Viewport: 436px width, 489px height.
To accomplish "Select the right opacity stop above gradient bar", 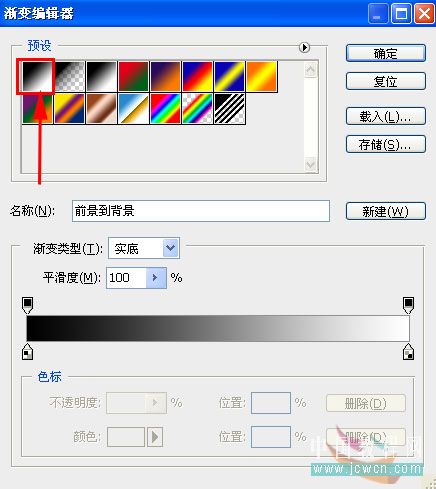I will pos(408,305).
